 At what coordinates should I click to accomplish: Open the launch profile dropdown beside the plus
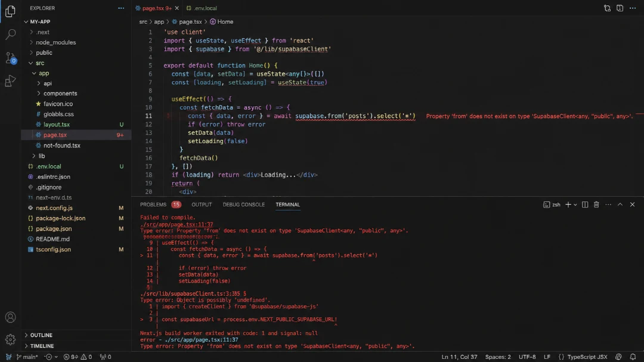click(x=575, y=205)
